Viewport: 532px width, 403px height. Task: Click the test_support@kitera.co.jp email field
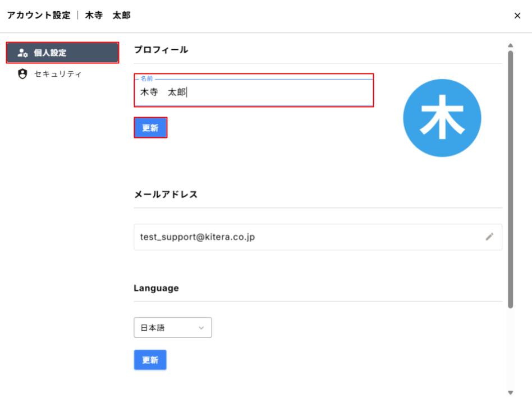318,237
